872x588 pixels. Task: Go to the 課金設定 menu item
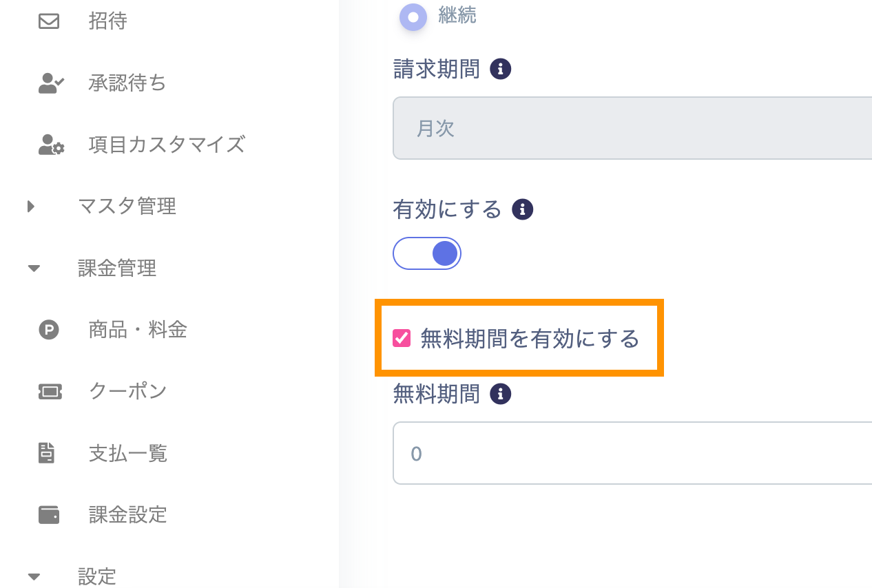(x=128, y=515)
